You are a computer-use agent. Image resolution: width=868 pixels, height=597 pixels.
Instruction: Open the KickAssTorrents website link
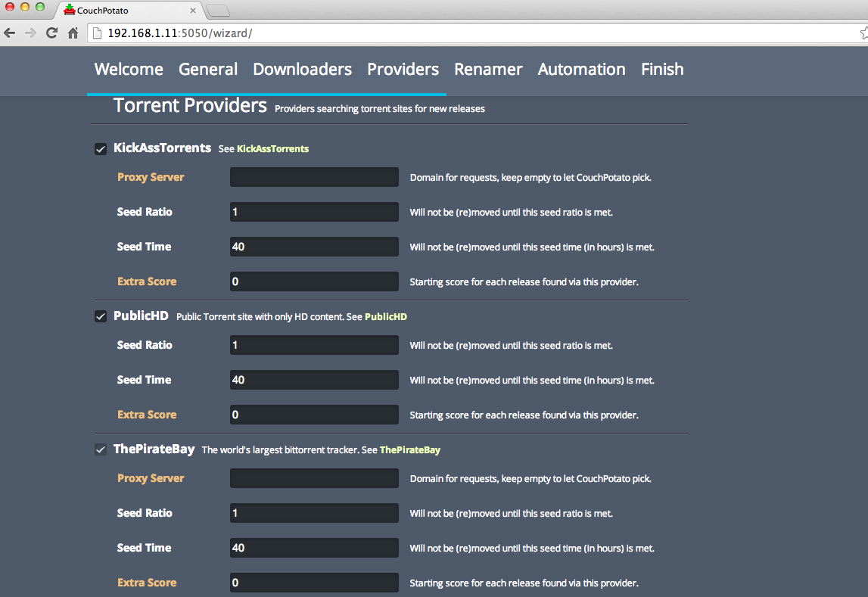point(273,149)
